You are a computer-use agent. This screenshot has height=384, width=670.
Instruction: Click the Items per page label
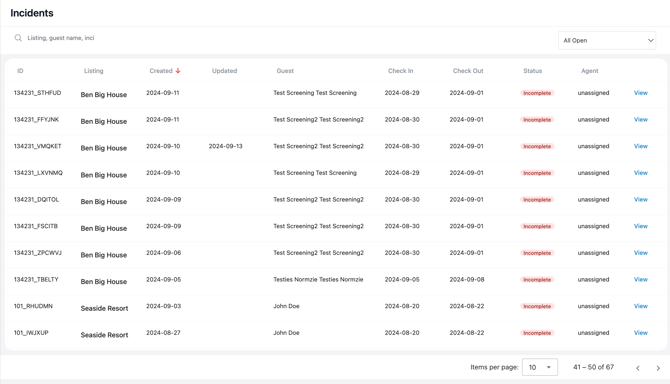[494, 367]
